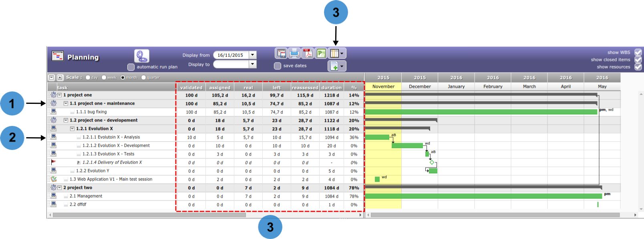This screenshot has height=239, width=644.
Task: Open the Display from date dropdown arrow
Action: pos(252,55)
